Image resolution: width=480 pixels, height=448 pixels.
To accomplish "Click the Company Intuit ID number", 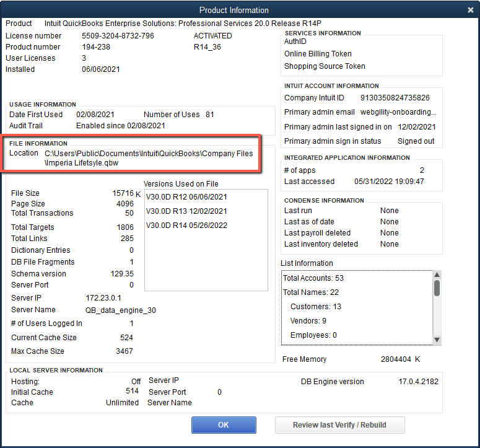I will 395,98.
